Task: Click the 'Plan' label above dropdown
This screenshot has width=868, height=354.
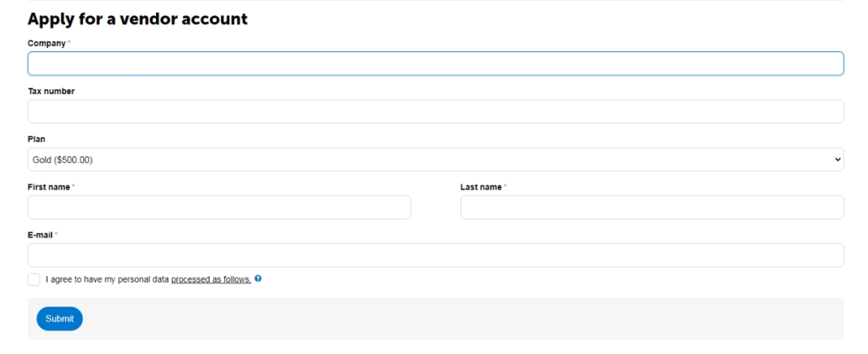Action: click(36, 139)
